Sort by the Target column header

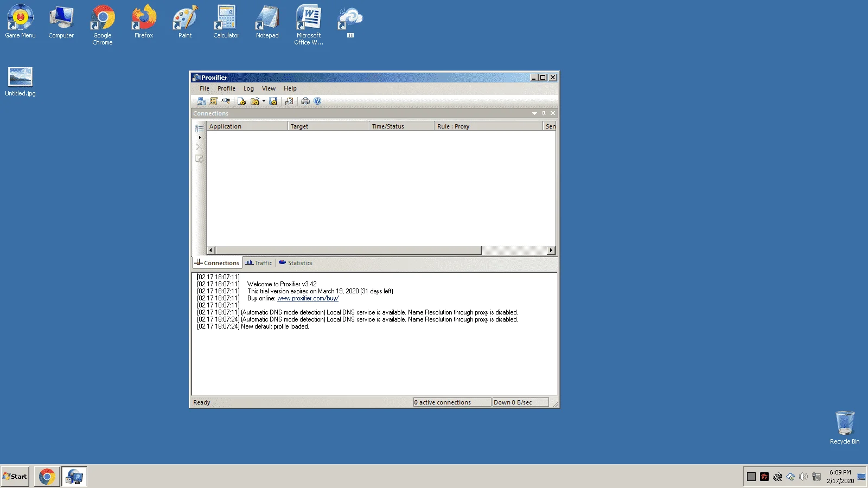tap(328, 126)
